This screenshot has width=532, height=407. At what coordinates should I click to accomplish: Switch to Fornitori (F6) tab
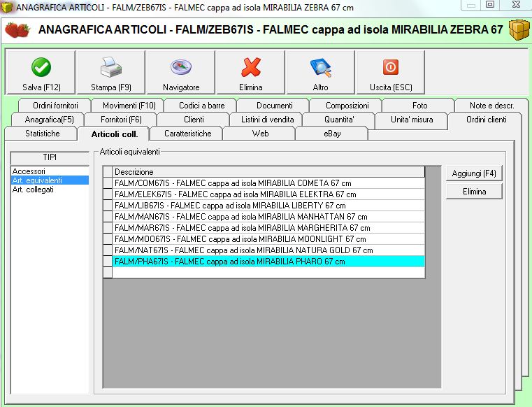pyautogui.click(x=121, y=120)
